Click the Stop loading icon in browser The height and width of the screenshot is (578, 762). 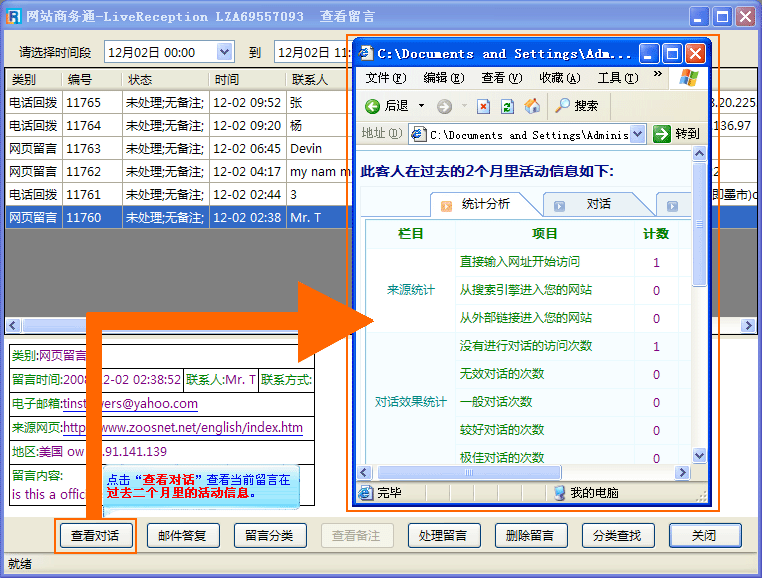[x=484, y=106]
